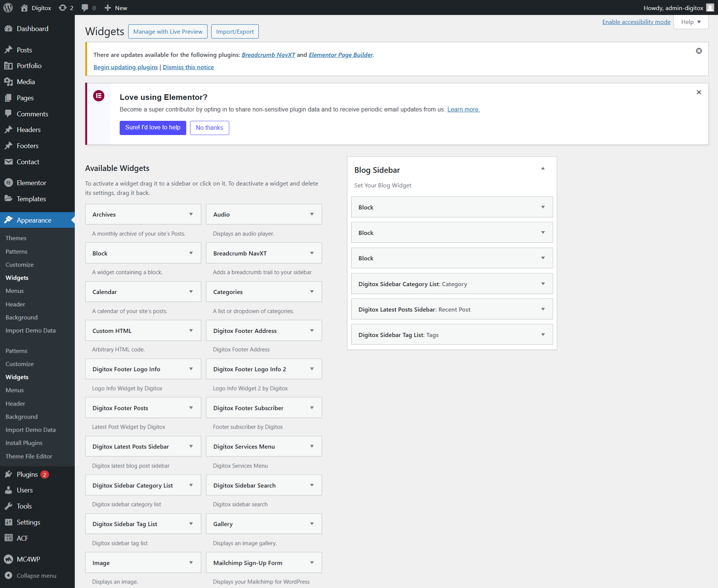Open Theme File Editor submenu
The image size is (718, 588).
pyautogui.click(x=29, y=456)
